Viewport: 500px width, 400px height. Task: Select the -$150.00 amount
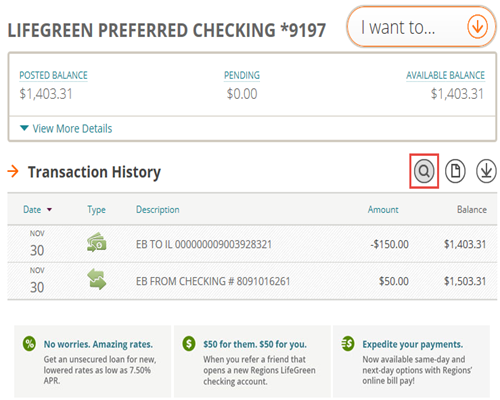click(389, 244)
